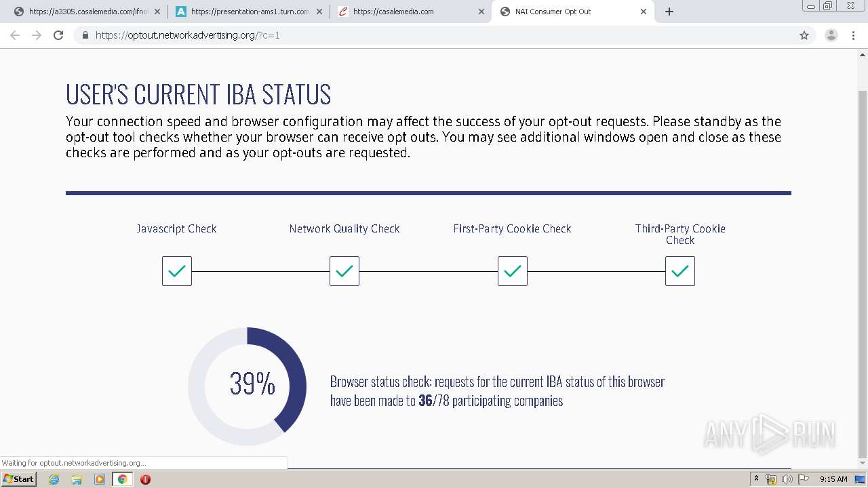
Task: Open a new tab with plus button
Action: point(669,12)
